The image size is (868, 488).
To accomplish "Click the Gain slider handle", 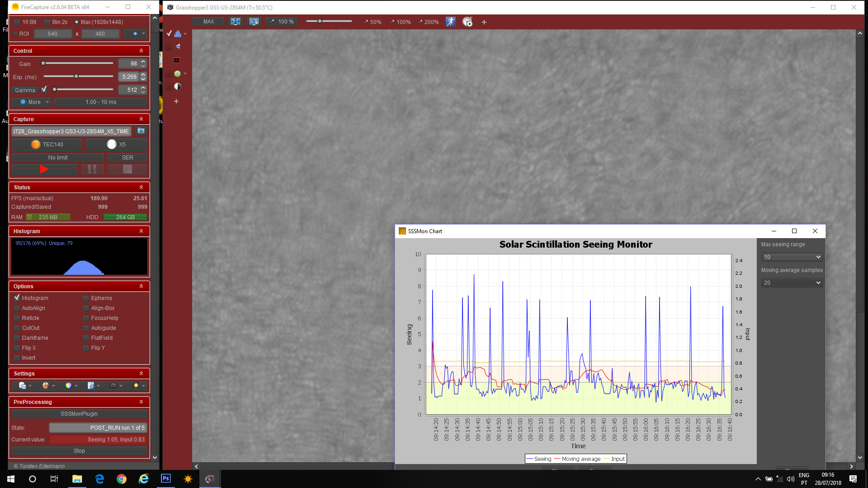I will tap(43, 63).
